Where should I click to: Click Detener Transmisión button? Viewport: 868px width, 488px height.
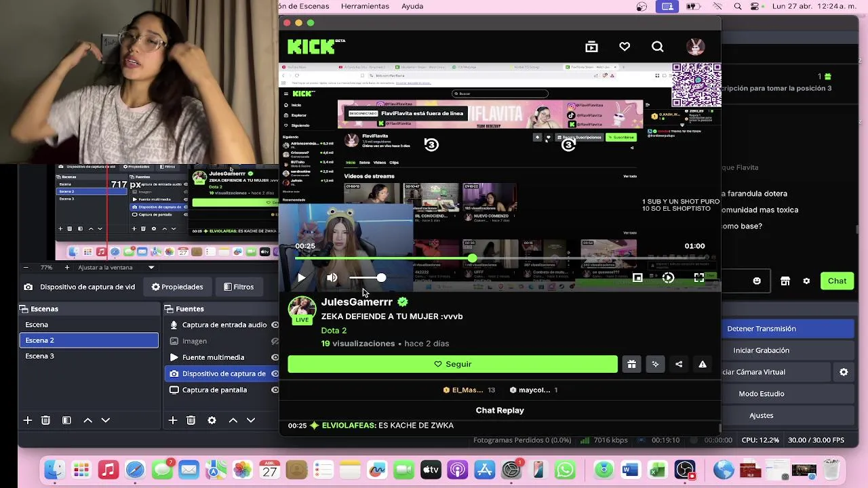pyautogui.click(x=787, y=329)
